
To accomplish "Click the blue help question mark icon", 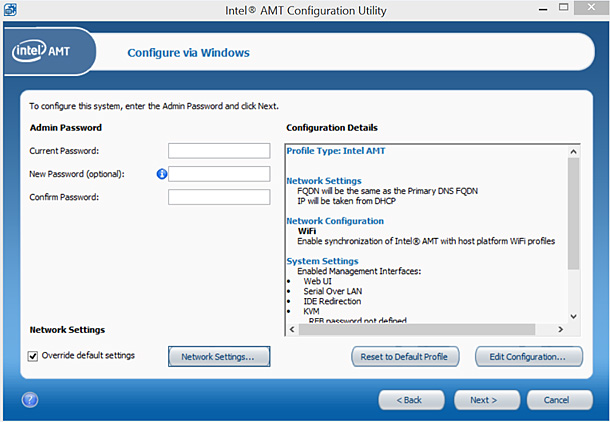I will coord(30,400).
